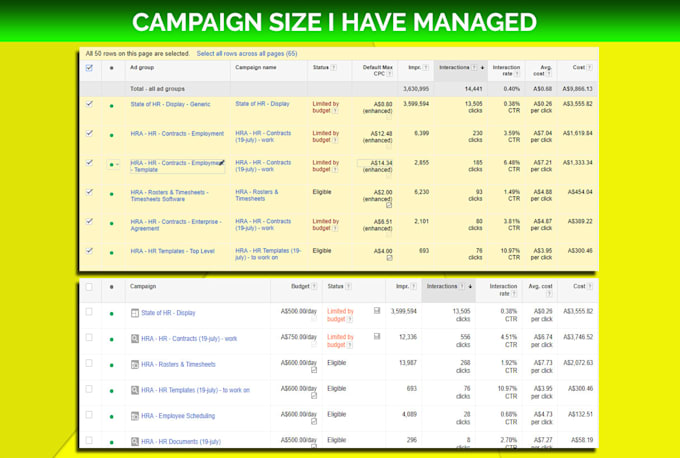Viewport: 680px width, 458px height.
Task: Open State of HR - Display - Generic ad group
Action: (x=170, y=104)
